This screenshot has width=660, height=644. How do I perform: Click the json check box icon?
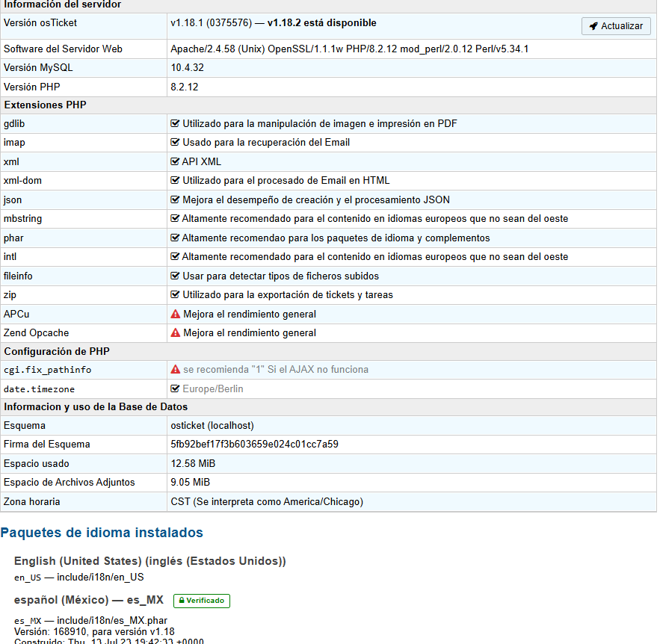click(x=176, y=200)
